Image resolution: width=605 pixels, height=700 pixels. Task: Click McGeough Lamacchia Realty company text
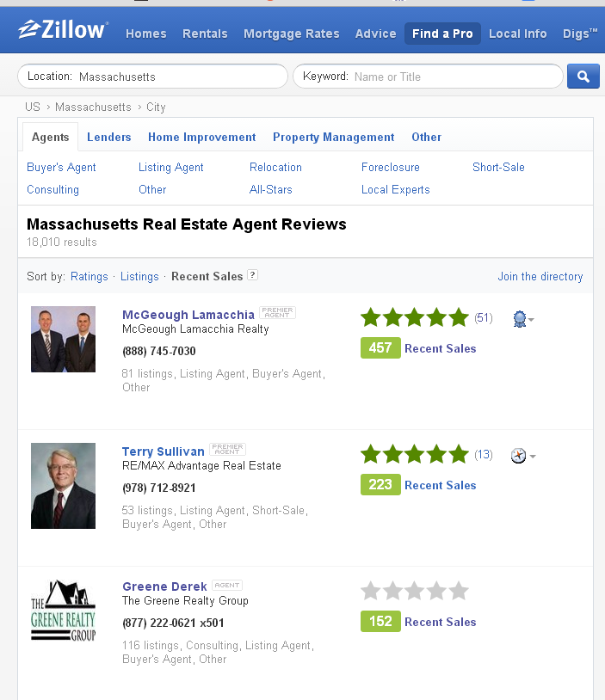[195, 329]
